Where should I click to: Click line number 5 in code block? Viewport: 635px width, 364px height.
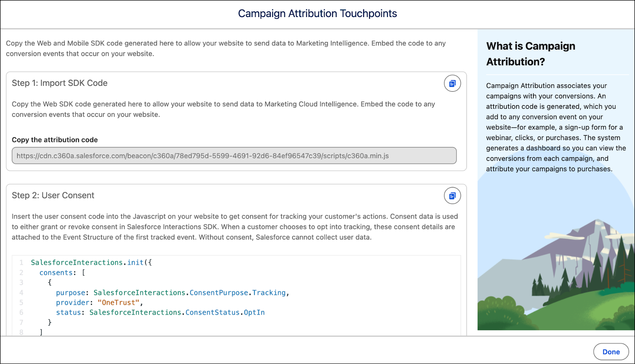click(x=21, y=302)
